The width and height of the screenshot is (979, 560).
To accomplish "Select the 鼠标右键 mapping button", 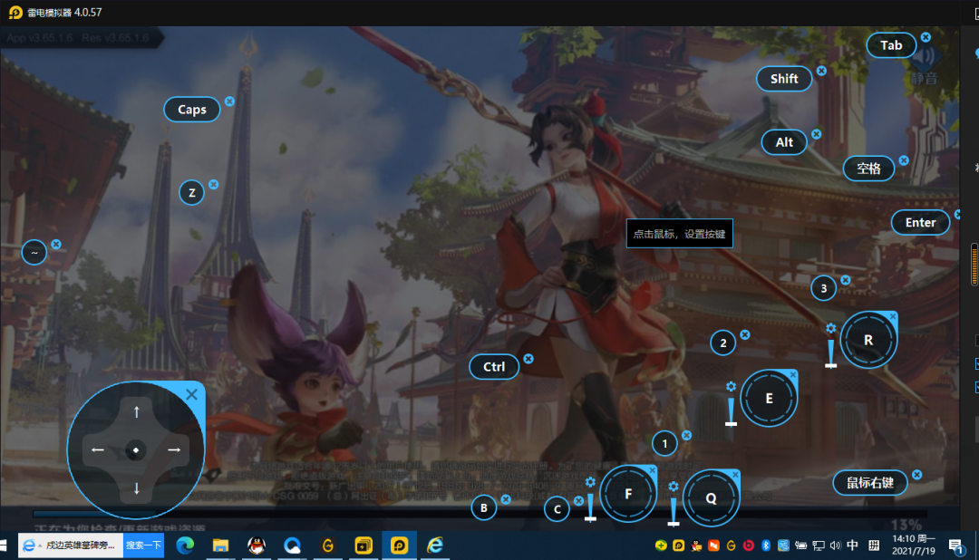I will 869,483.
